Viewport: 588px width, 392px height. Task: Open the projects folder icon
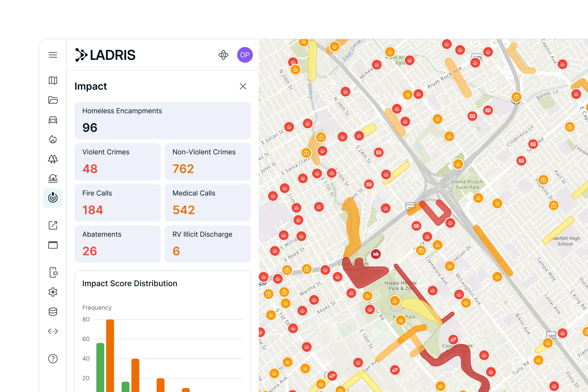(53, 100)
